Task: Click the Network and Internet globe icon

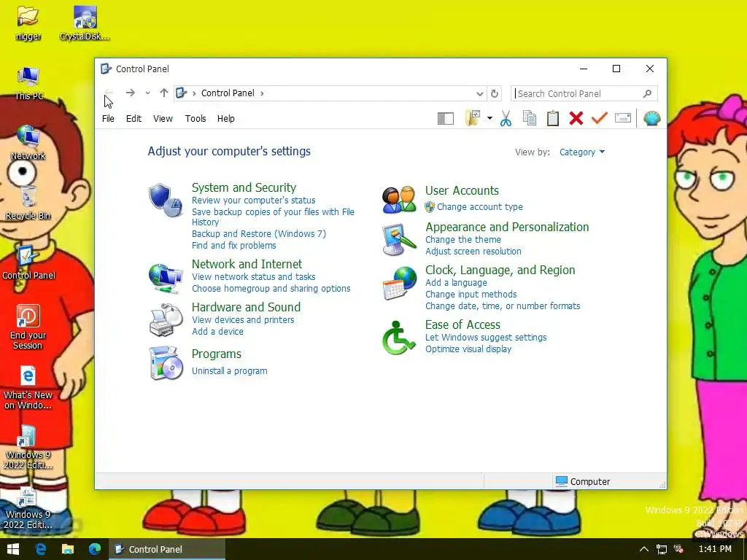Action: tap(165, 278)
